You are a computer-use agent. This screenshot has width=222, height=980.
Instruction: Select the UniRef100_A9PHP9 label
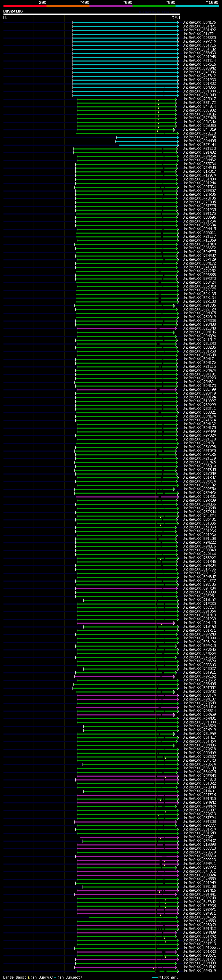tap(199, 431)
